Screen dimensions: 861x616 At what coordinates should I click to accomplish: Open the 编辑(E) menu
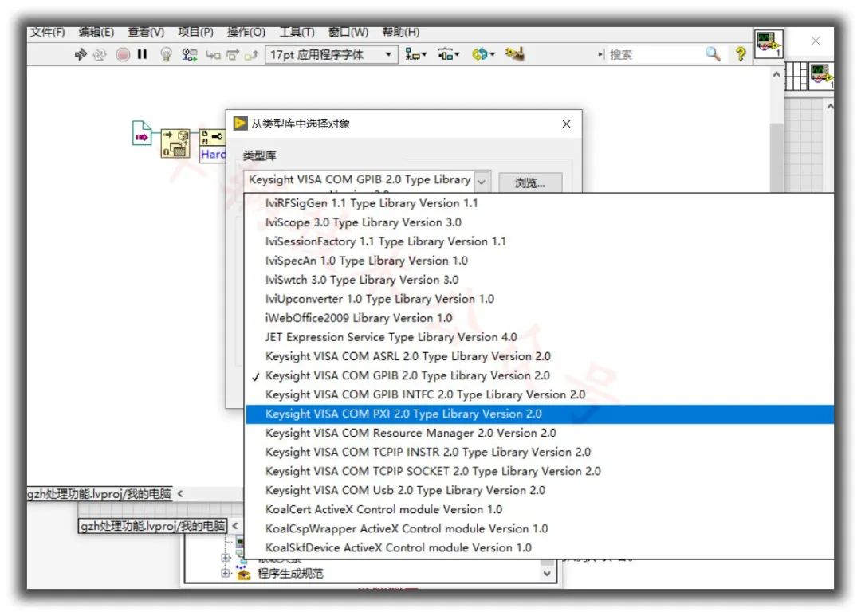coord(96,33)
